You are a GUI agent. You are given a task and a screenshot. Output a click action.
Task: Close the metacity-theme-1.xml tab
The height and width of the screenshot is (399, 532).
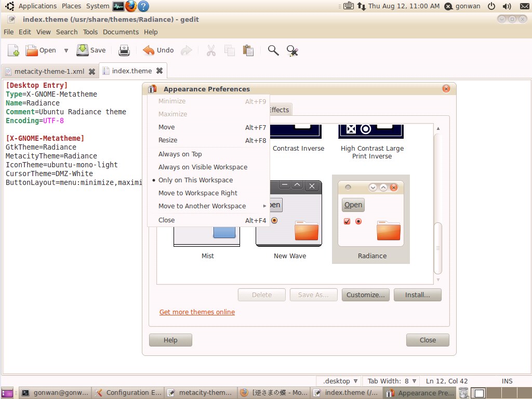pos(92,72)
